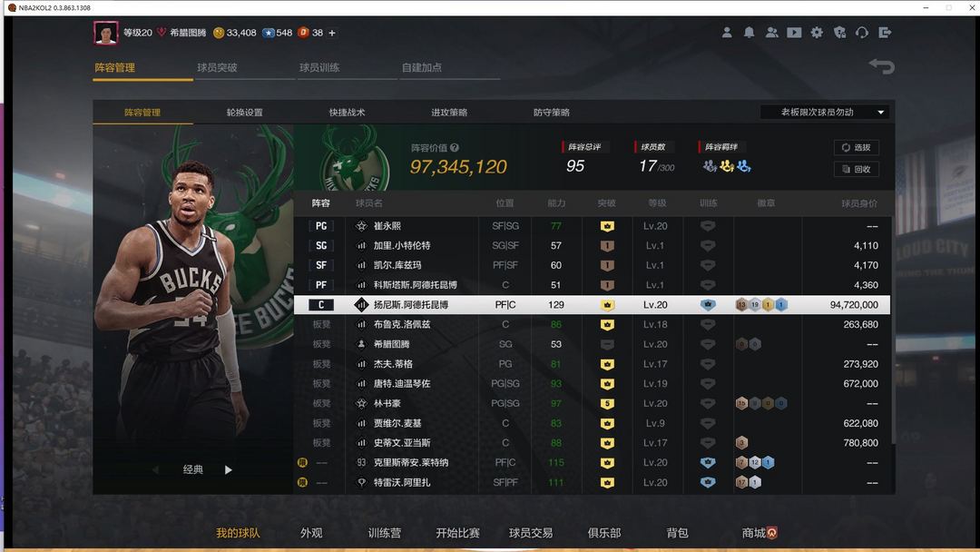980x552 pixels.
Task: Select the PF position slot
Action: coord(321,285)
